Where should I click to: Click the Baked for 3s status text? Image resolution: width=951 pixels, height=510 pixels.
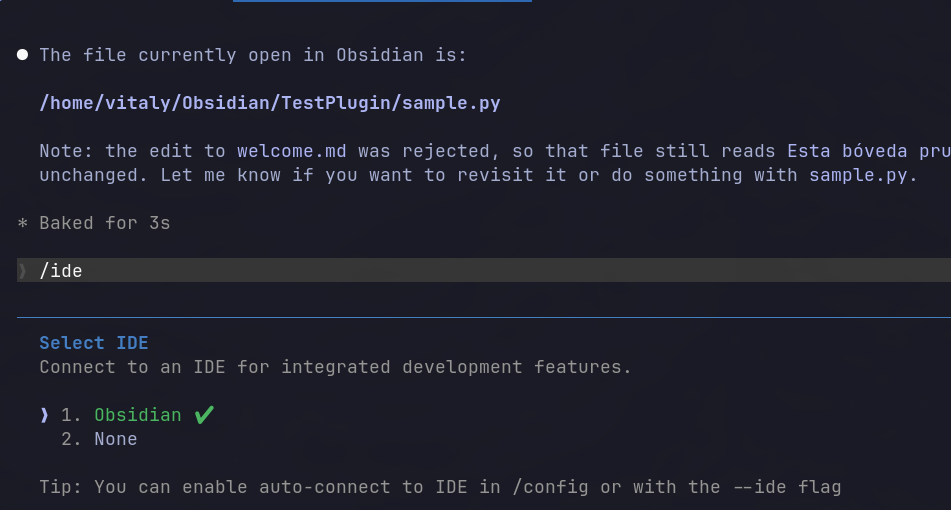[x=105, y=223]
